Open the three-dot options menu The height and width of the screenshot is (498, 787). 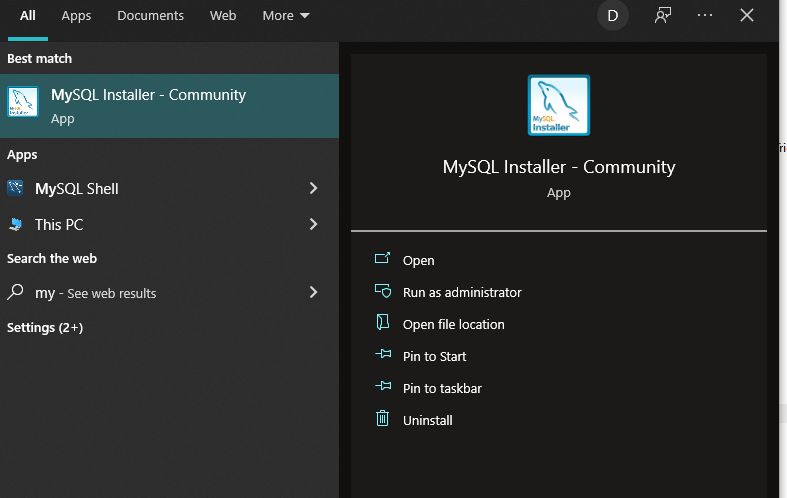pos(705,15)
